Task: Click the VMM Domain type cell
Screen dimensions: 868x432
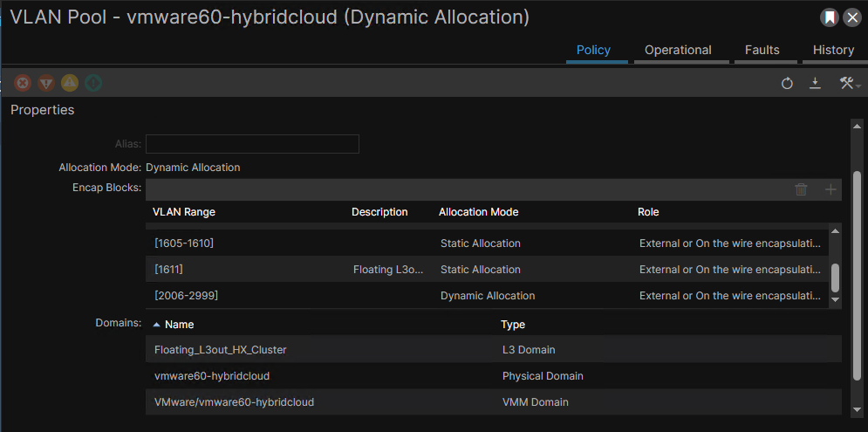Action: [536, 402]
